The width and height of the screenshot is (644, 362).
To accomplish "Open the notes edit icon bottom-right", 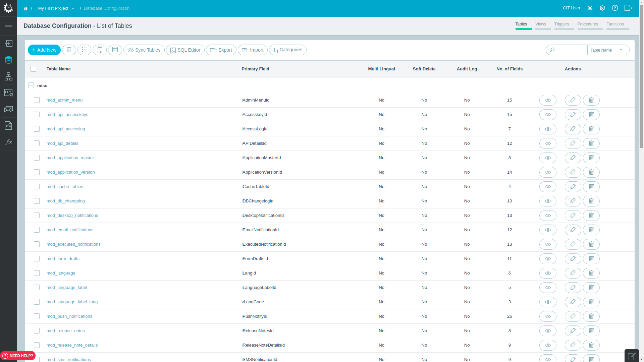I will (x=632, y=356).
